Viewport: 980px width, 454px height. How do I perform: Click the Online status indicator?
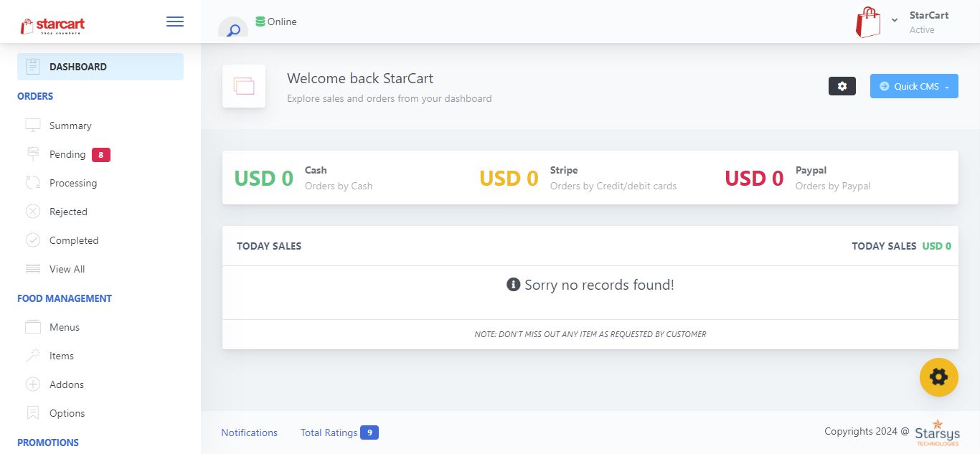(x=276, y=22)
